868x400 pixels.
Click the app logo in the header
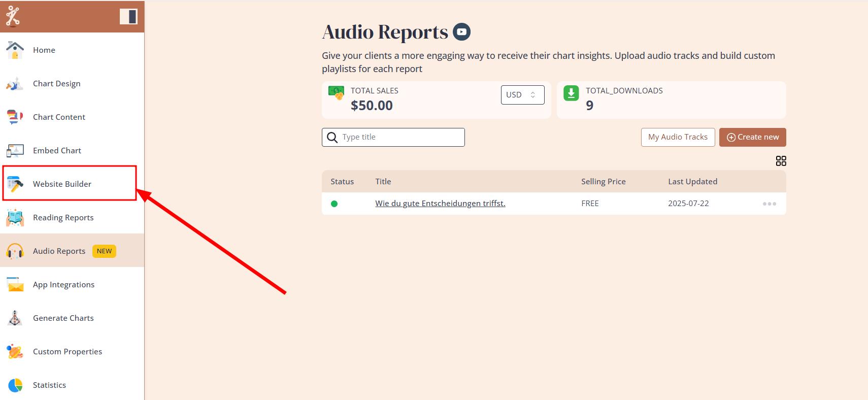pyautogui.click(x=13, y=16)
